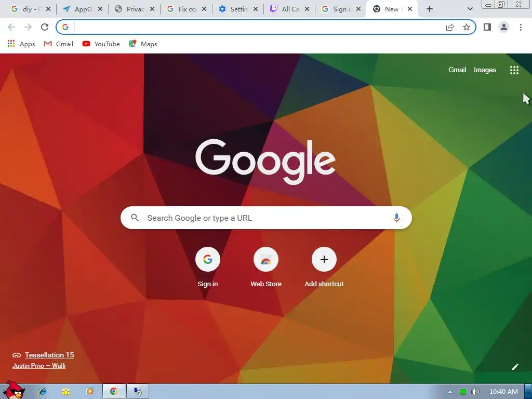Switch to the Privac tab
Screen dimensions: 532x399
pos(130,9)
